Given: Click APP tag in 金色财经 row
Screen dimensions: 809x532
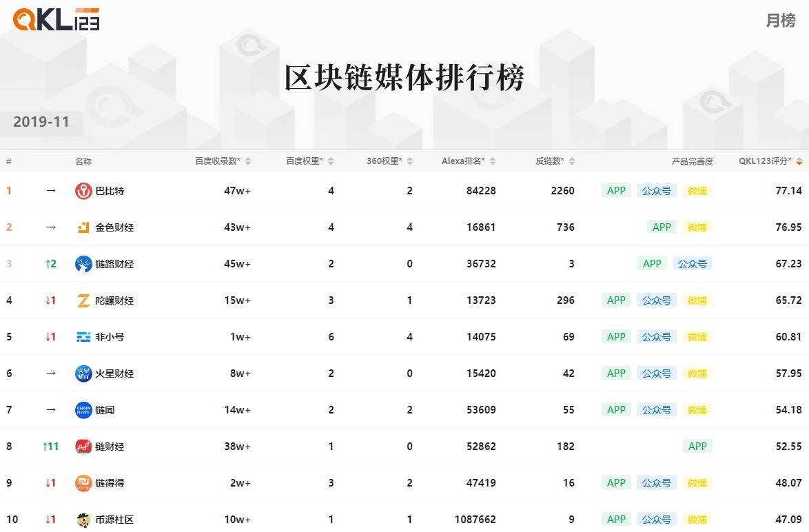Looking at the screenshot, I should click(x=662, y=227).
